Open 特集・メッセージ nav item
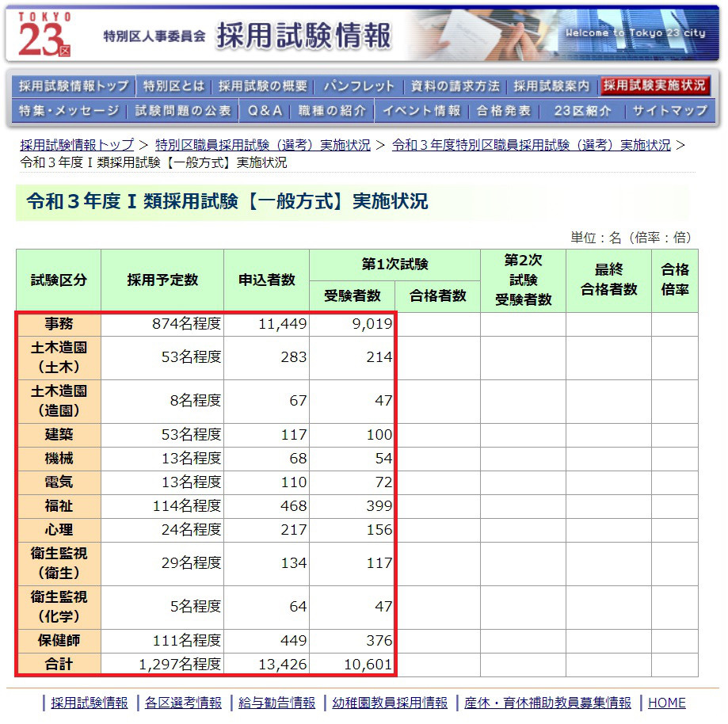 69,111
